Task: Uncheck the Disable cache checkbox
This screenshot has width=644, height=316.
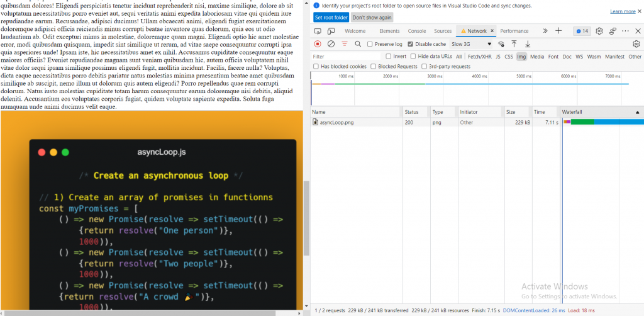Action: click(x=411, y=44)
